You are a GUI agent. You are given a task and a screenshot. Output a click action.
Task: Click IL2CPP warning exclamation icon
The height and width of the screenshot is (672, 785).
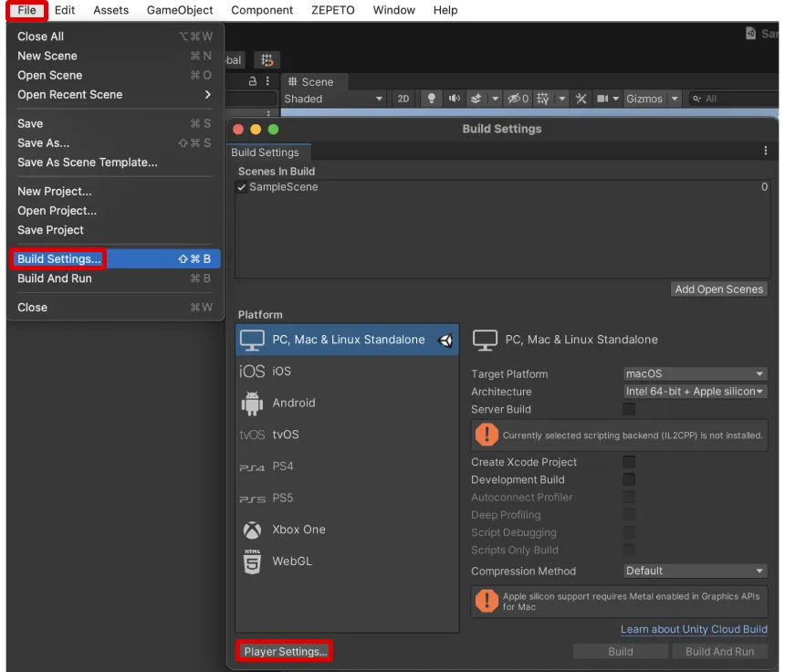click(487, 435)
